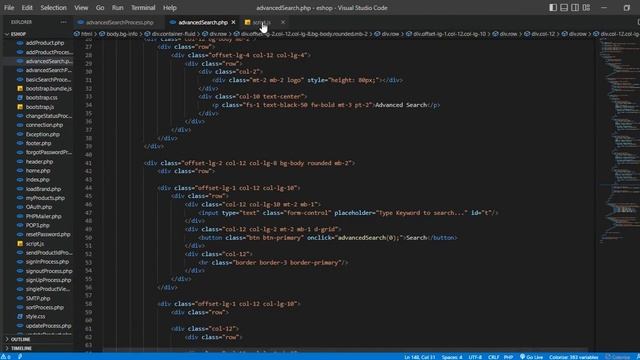Open header.php file

[39, 162]
